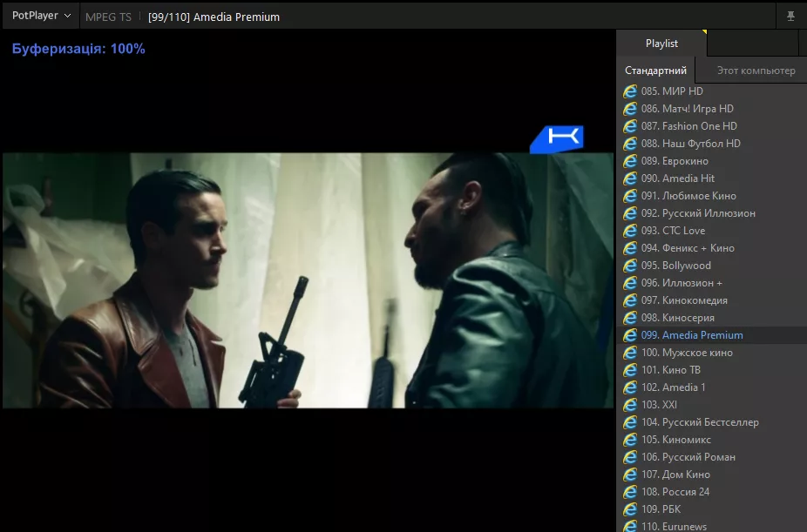Click the IE icon beside 089. Еврокино
Screen dimensions: 807x532
630,161
